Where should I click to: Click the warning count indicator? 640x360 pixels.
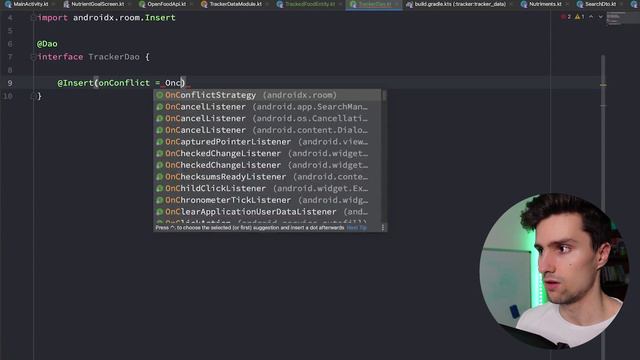pyautogui.click(x=580, y=17)
